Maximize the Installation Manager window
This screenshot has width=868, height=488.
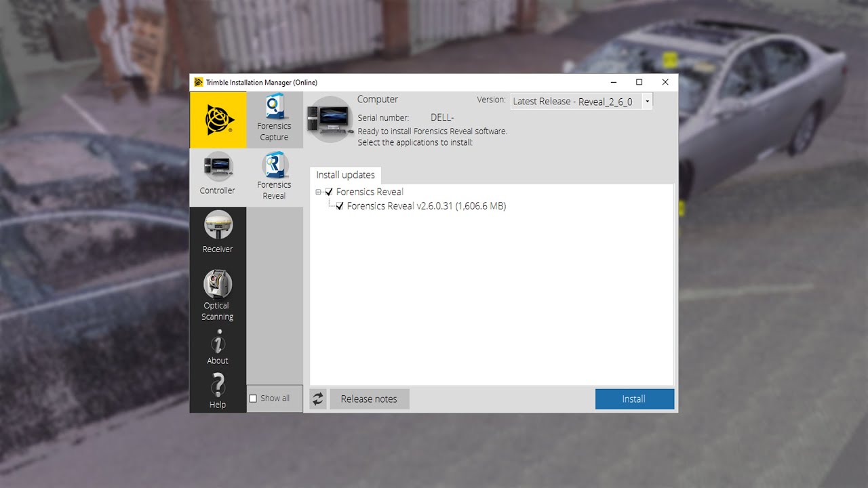click(639, 82)
